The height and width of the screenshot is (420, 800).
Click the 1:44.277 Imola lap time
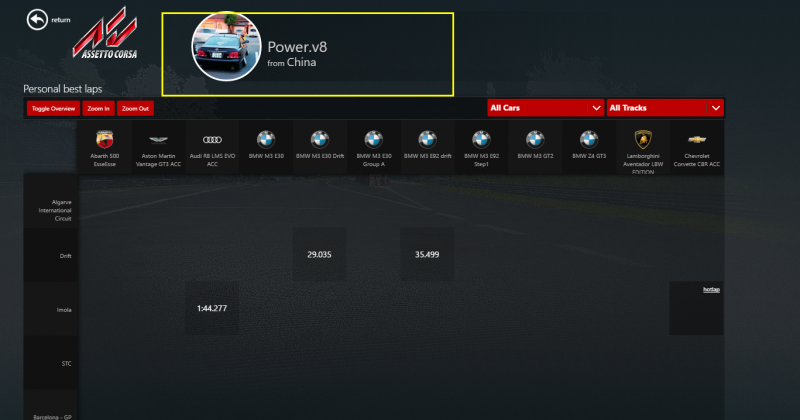tap(212, 308)
